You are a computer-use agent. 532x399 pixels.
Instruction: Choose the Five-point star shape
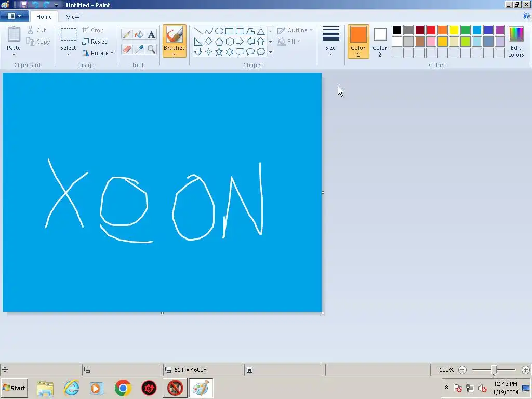219,51
